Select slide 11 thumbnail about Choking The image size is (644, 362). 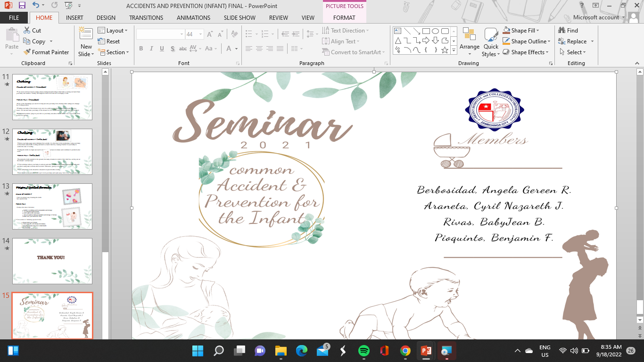coord(52,97)
